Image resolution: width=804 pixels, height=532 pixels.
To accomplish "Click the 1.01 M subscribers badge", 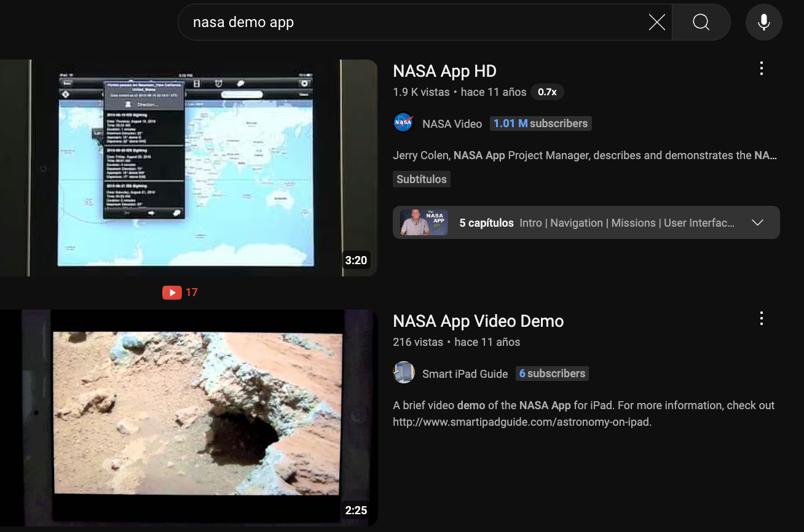I will 540,123.
